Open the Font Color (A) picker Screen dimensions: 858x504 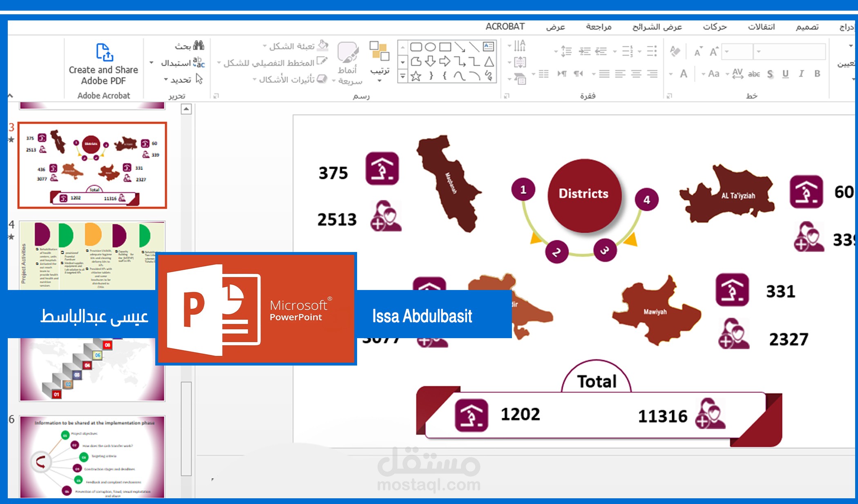coord(684,74)
